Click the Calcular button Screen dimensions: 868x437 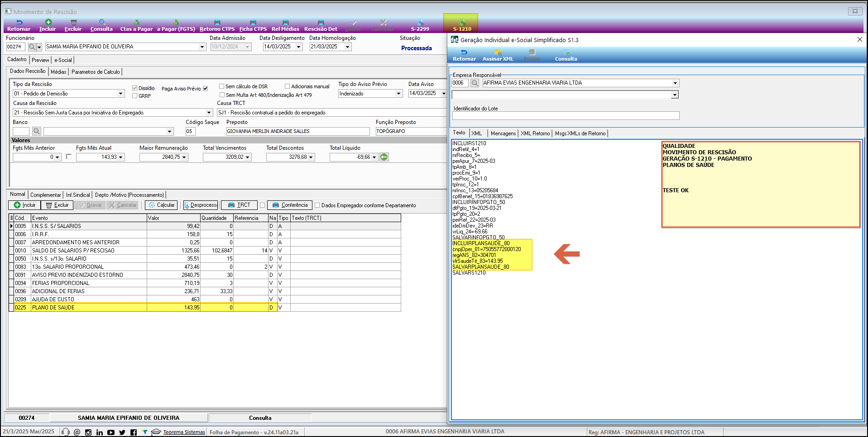coord(161,205)
